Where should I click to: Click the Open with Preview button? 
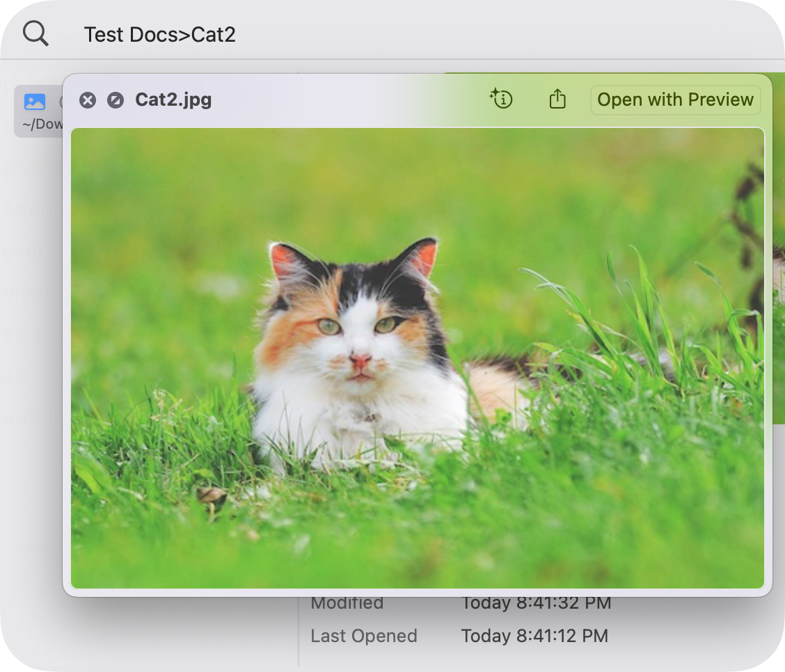tap(675, 100)
